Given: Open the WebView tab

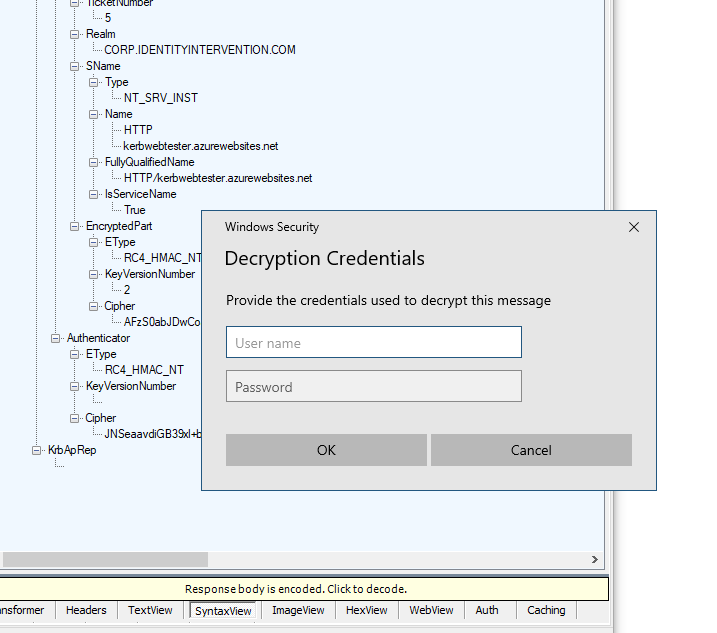Looking at the screenshot, I should pyautogui.click(x=432, y=610).
